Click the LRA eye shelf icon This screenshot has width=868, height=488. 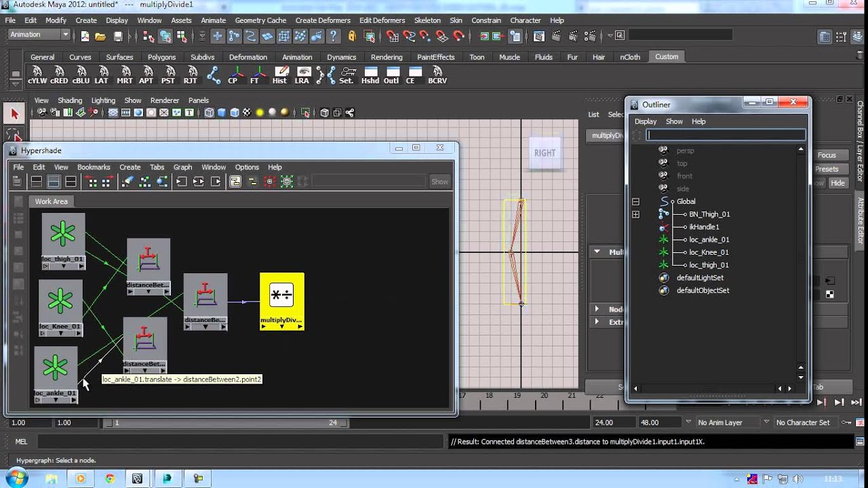click(x=302, y=75)
